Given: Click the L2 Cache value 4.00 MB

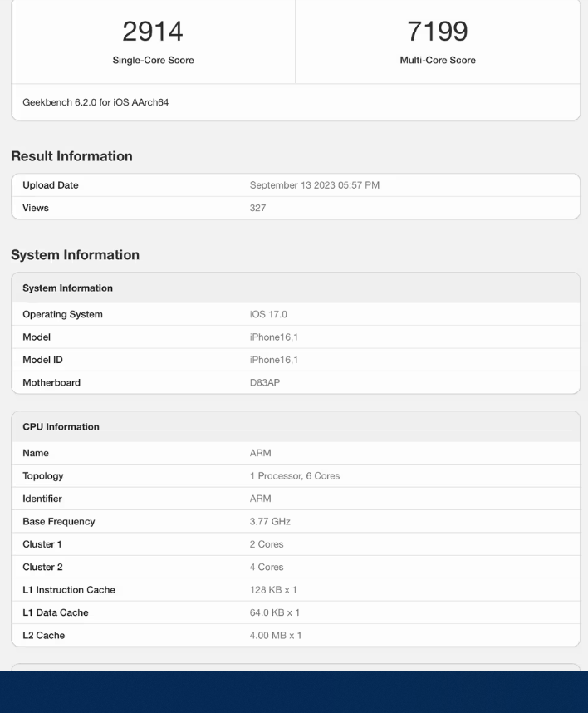Looking at the screenshot, I should click(276, 636).
